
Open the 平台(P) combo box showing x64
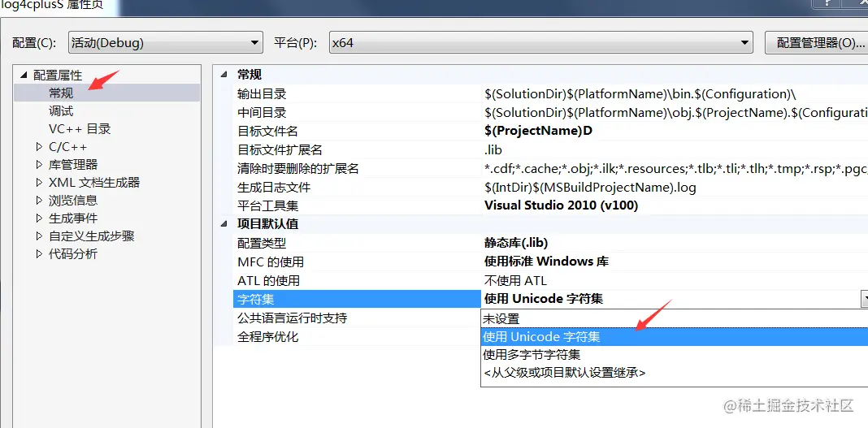point(540,42)
